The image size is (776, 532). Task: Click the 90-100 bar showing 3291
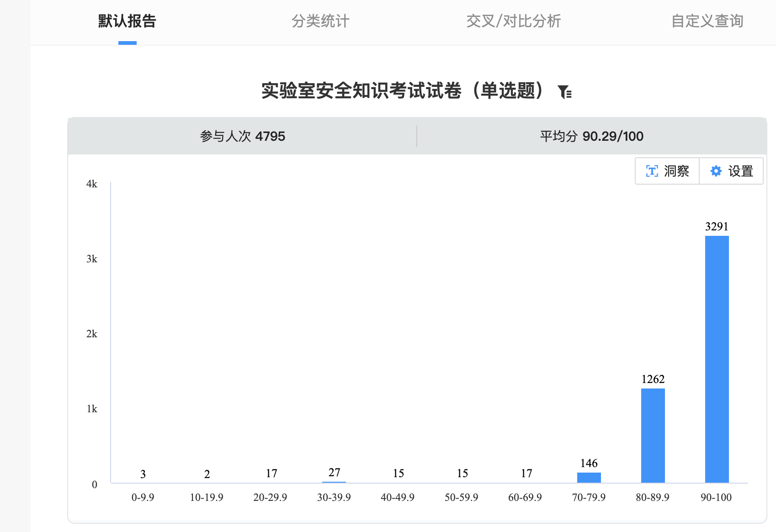pos(717,359)
